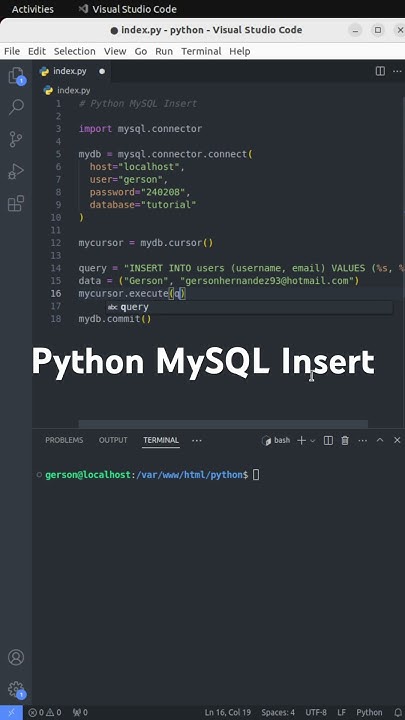Create a new terminal with plus icon
405x720 pixels.
click(301, 440)
